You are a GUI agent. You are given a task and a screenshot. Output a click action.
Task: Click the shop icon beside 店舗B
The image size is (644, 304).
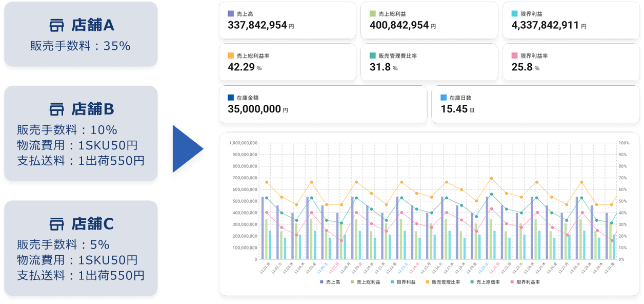point(56,109)
